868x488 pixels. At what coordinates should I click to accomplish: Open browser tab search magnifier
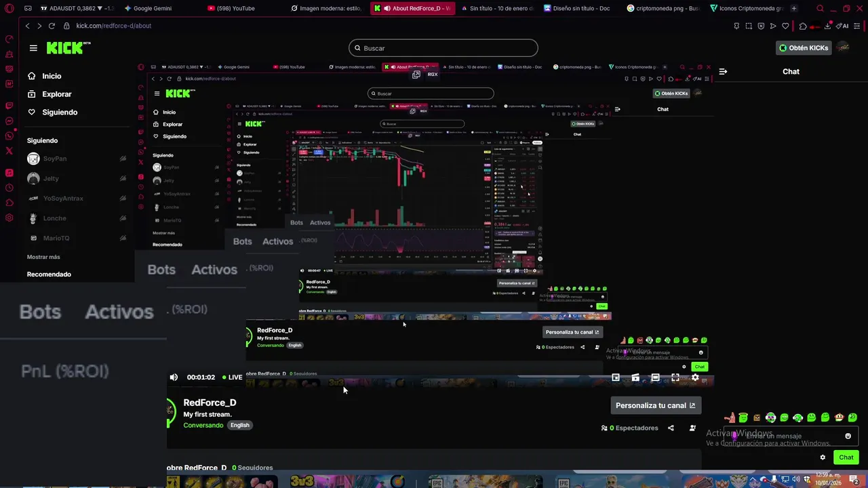pos(820,8)
